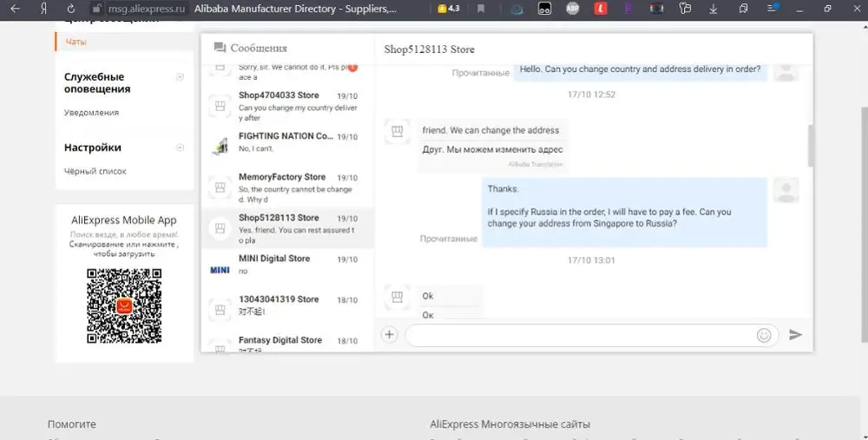Open the Yandex browser main menu icon

click(773, 9)
